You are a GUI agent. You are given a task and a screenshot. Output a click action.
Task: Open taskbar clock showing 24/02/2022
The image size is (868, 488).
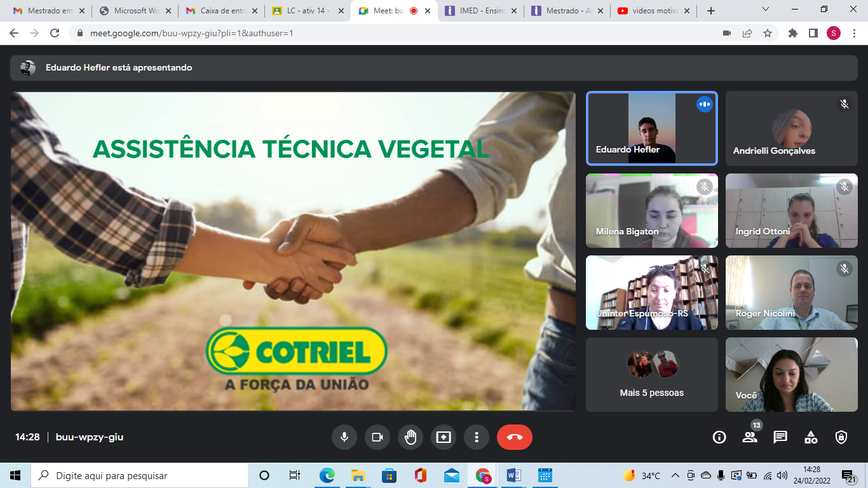click(811, 475)
